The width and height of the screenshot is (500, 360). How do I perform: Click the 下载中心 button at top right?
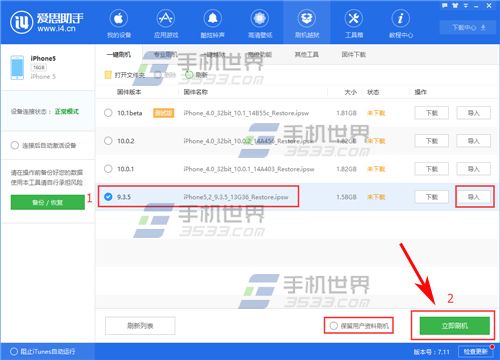tap(468, 27)
